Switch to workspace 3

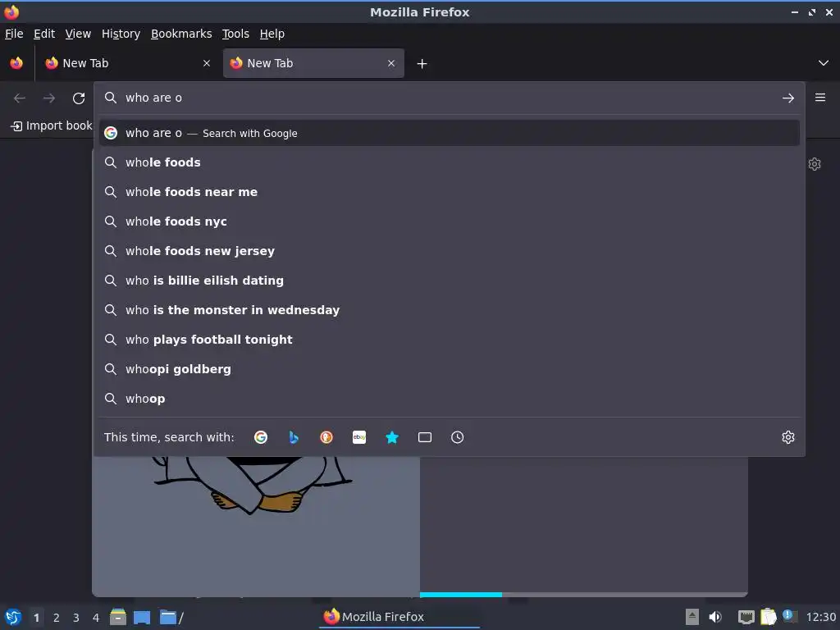tap(76, 618)
